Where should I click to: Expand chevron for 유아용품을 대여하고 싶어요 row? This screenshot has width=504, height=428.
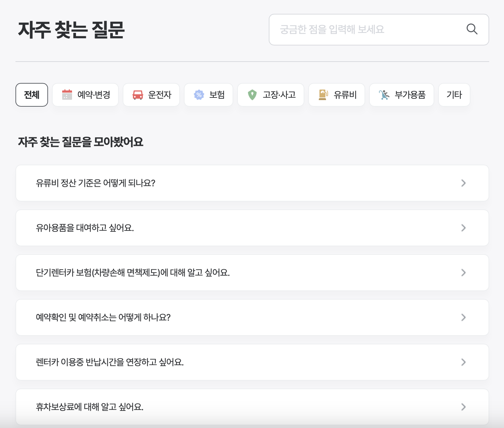[464, 228]
